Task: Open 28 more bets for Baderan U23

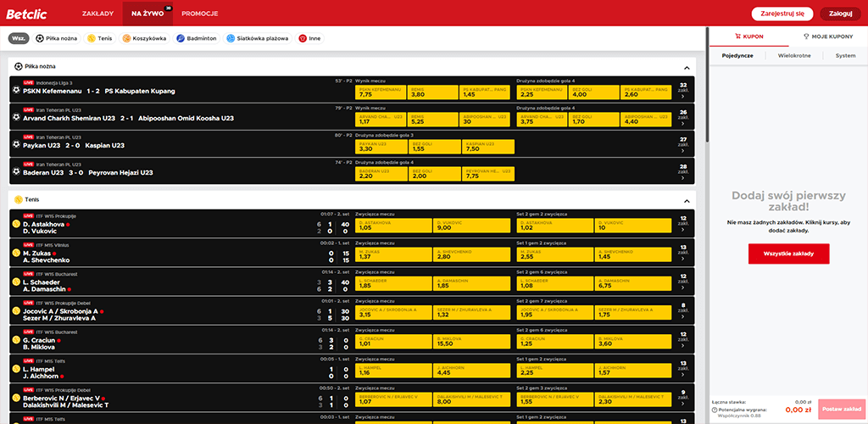Action: pyautogui.click(x=683, y=172)
